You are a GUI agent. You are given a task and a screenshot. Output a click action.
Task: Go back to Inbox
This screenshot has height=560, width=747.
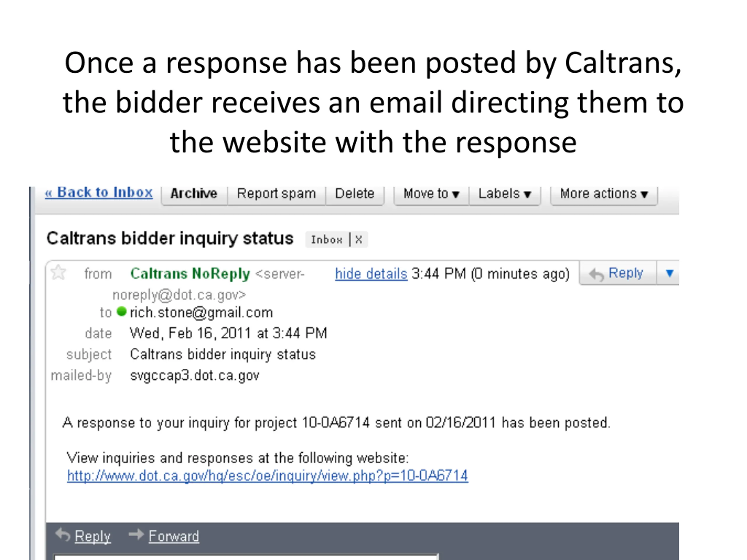[99, 192]
